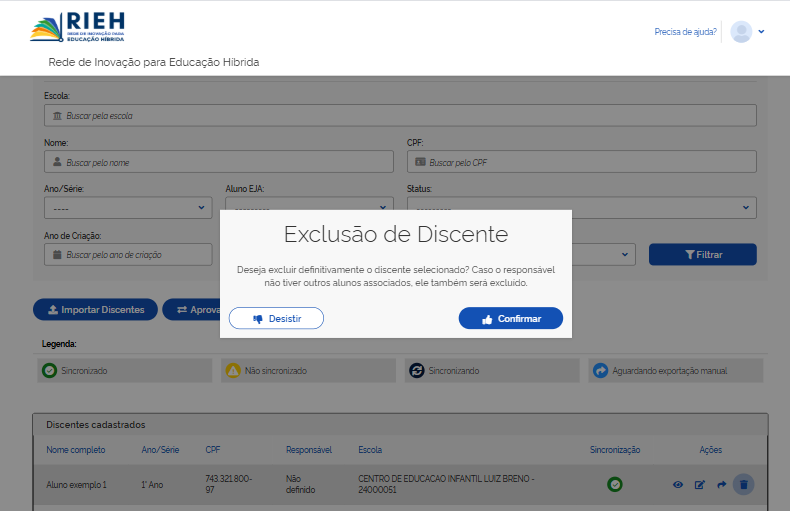View student details via eye icon
The height and width of the screenshot is (511, 790).
pos(678,485)
